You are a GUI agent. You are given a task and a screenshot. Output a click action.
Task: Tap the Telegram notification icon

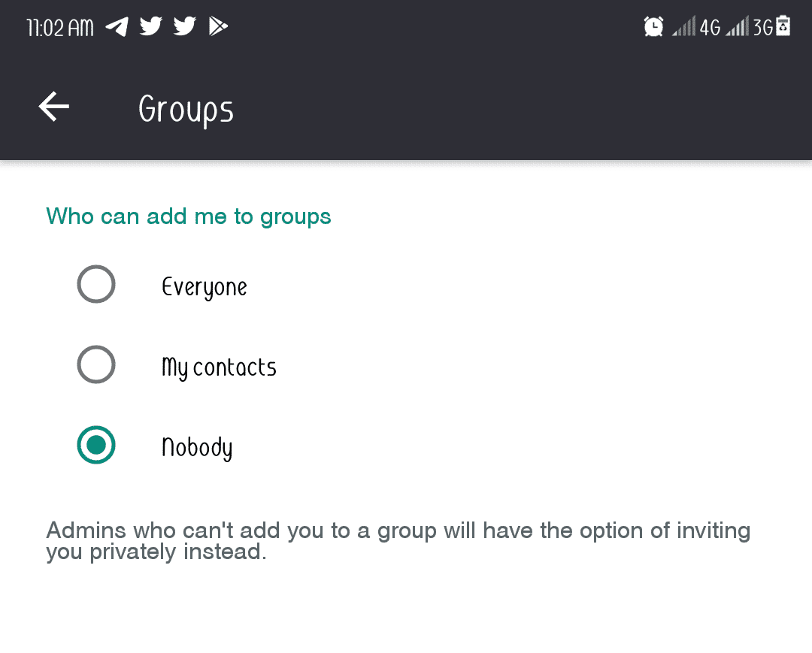117,27
